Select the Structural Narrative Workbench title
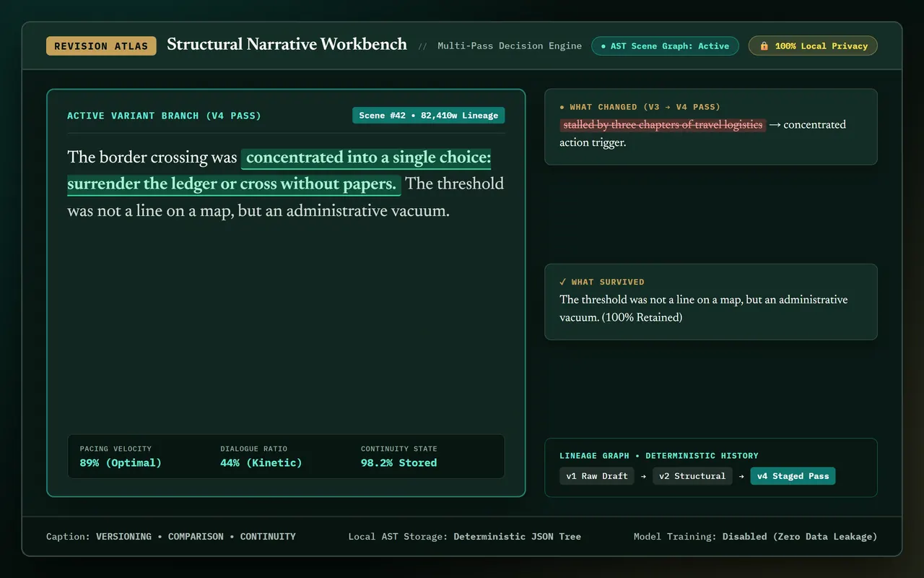The image size is (924, 578). coord(287,44)
